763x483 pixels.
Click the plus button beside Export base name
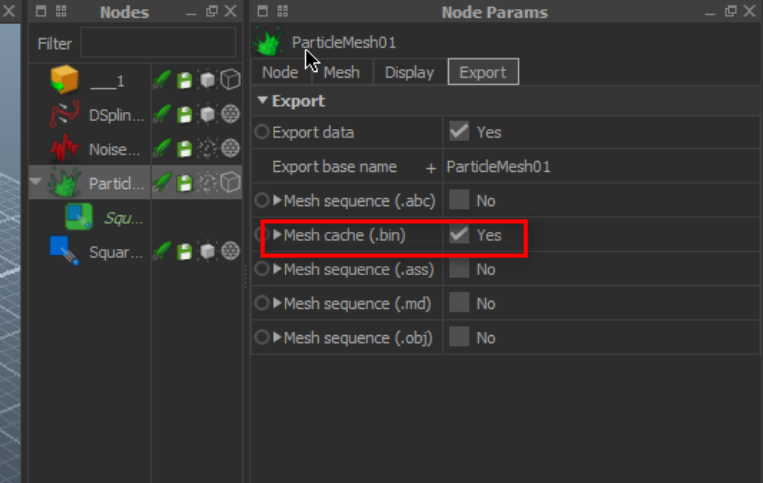[x=431, y=167]
